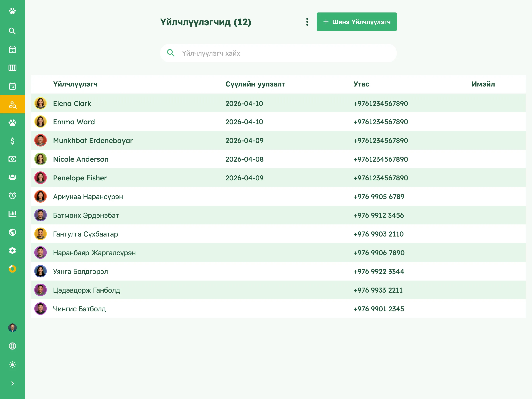
Task: Open the gear settings icon
Action: [12, 251]
